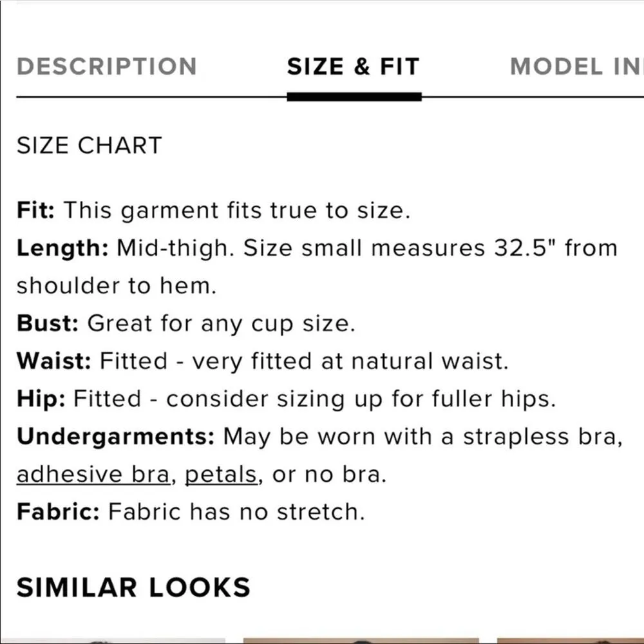This screenshot has height=644, width=644.
Task: Click the "petals" hyperlink
Action: [x=221, y=475]
